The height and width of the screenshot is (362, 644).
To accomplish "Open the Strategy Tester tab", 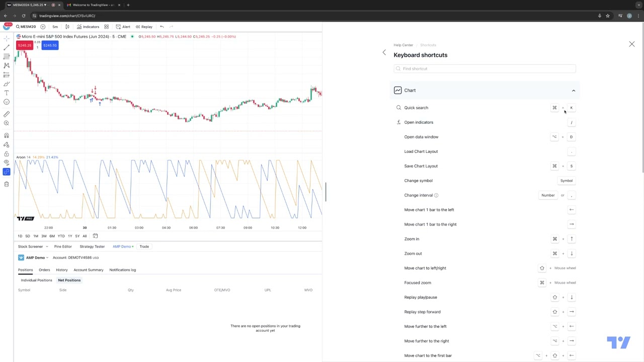I will tap(92, 246).
